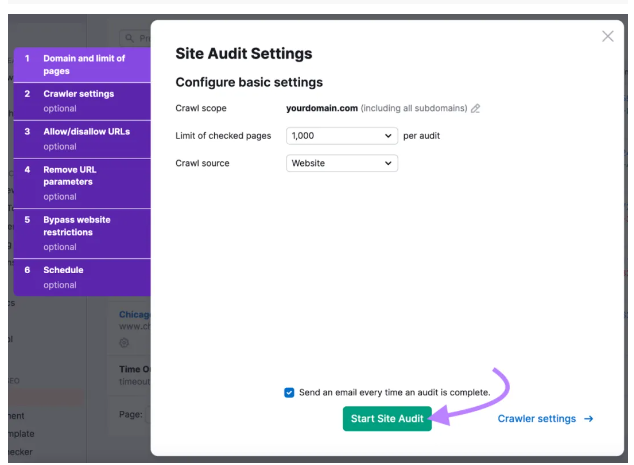Open the Limit of checked pages dropdown
The image size is (634, 465).
(342, 136)
